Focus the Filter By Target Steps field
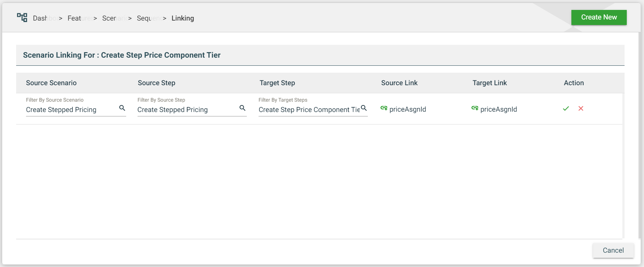The height and width of the screenshot is (267, 644). (309, 110)
